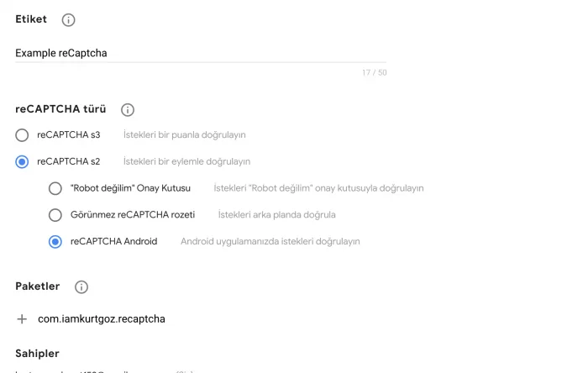Select the Paketler section heading

(x=38, y=286)
